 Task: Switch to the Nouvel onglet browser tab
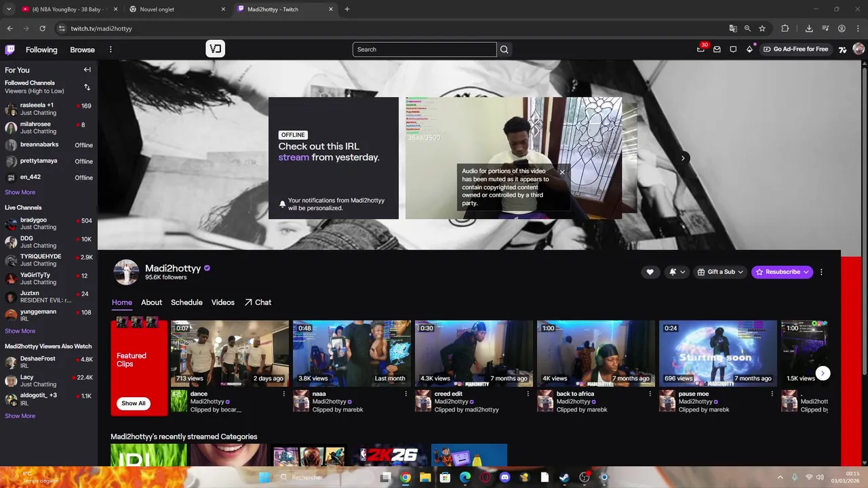pyautogui.click(x=178, y=9)
